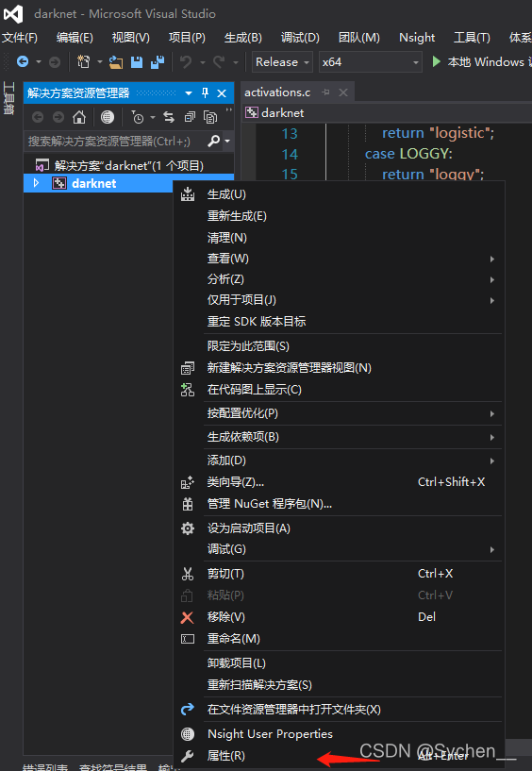Screen dimensions: 532x771
Task: Choose 在文件资源管理器中打开文件夹(X)
Action: click(x=340, y=710)
